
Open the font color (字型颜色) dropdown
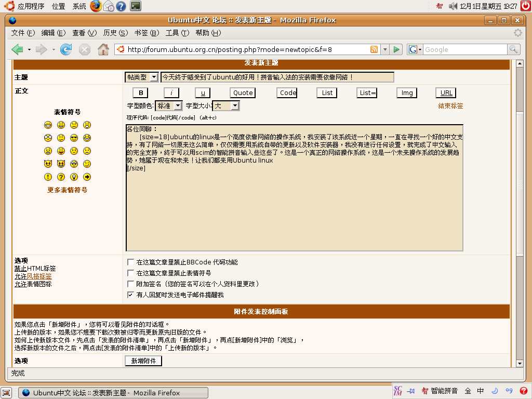[169, 106]
